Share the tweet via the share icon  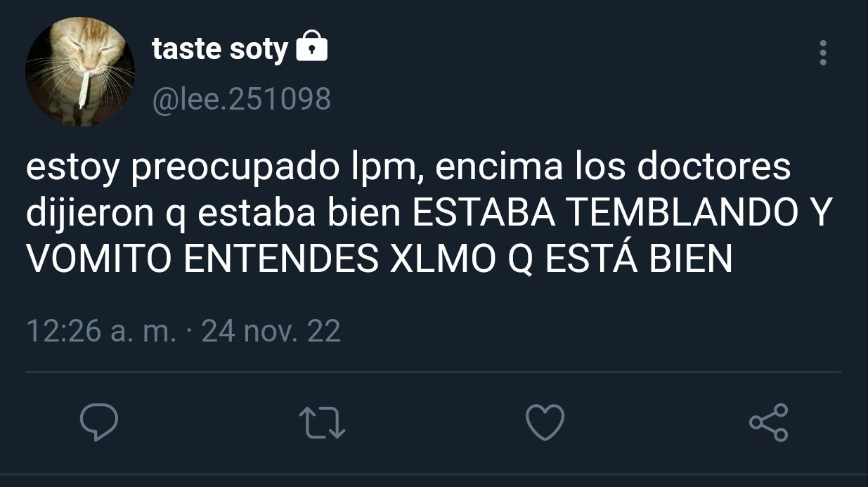pos(768,422)
